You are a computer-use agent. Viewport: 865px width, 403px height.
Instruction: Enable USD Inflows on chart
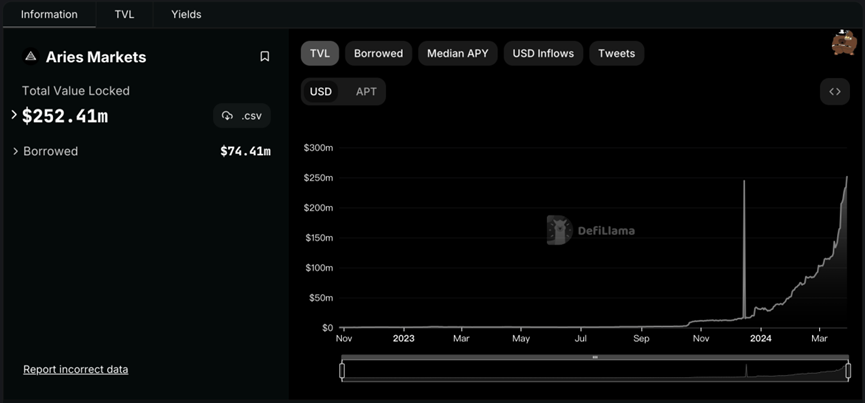point(543,53)
